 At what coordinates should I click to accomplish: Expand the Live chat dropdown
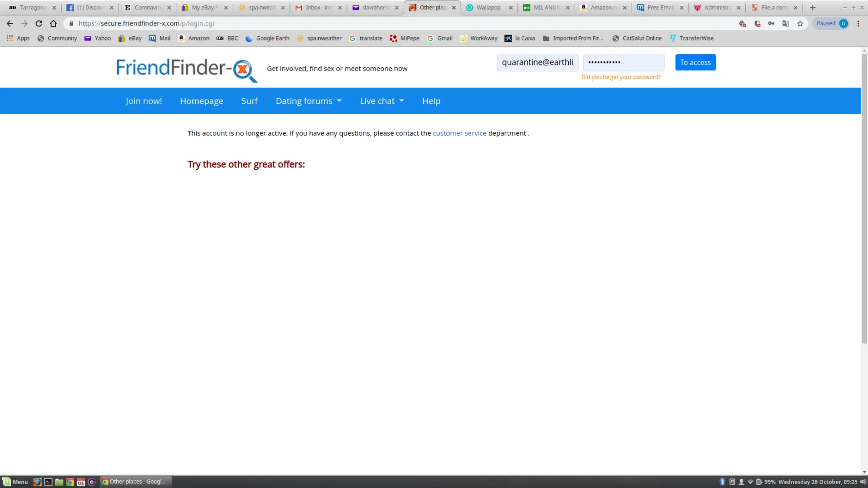tap(382, 101)
